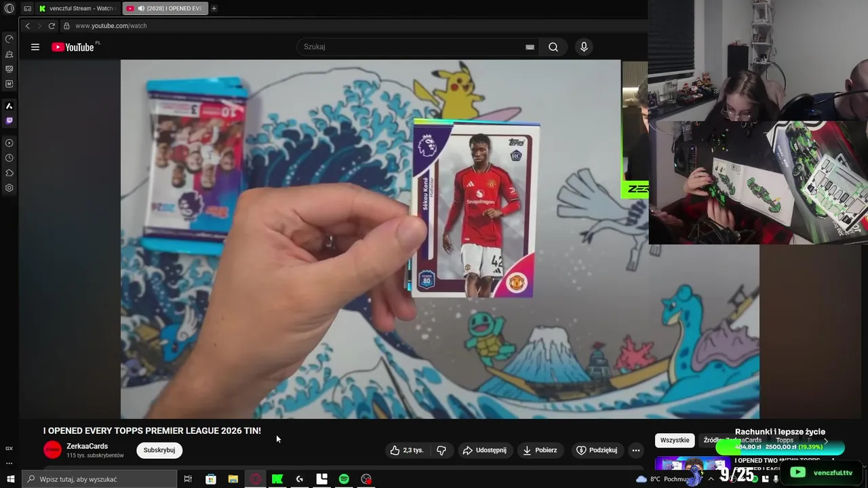Click Wpisz tutaj, aby wyszukać taskbar search
The image size is (868, 488).
pos(99,479)
